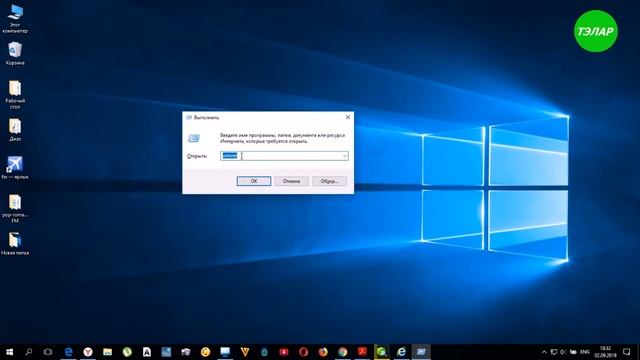Image resolution: width=640 pixels, height=360 pixels.
Task: Select the Рабочий стол folder icon
Action: tap(15, 94)
